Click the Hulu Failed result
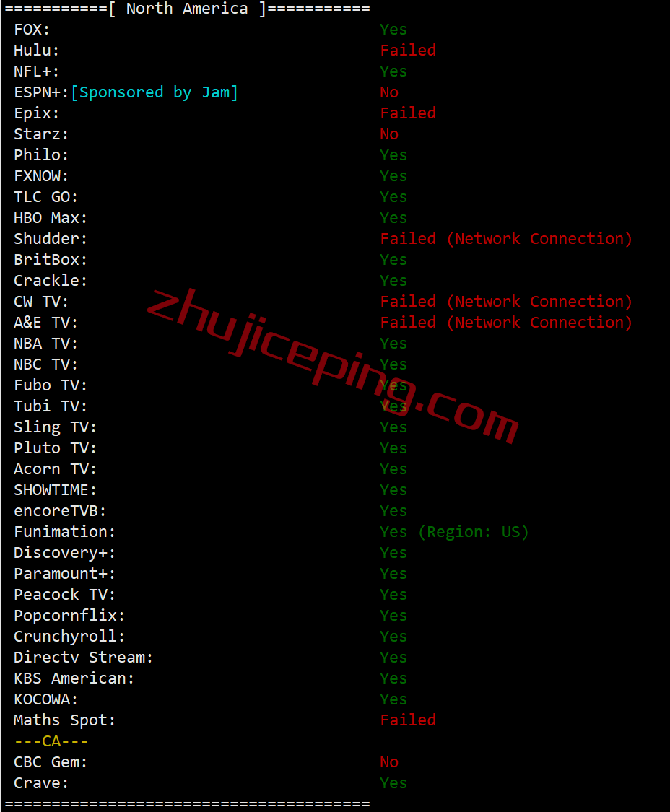Screen dimensions: 670x812 (x=408, y=51)
